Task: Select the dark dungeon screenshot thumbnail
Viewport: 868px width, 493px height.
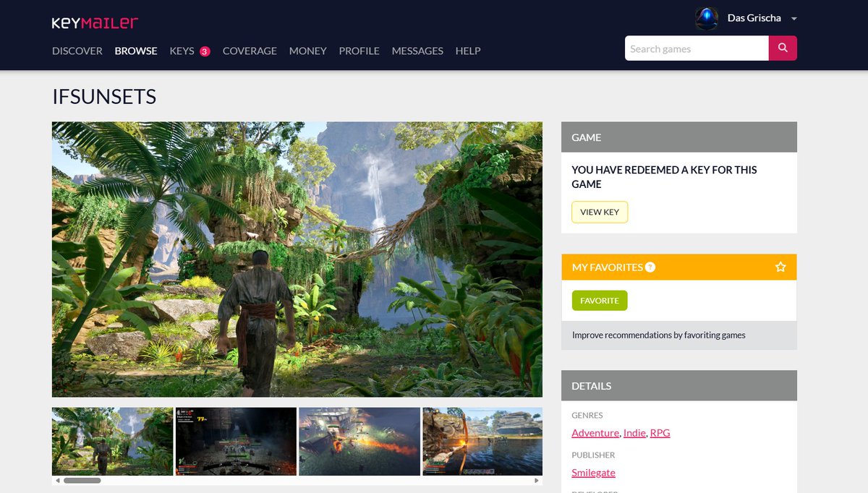Action: (236, 441)
